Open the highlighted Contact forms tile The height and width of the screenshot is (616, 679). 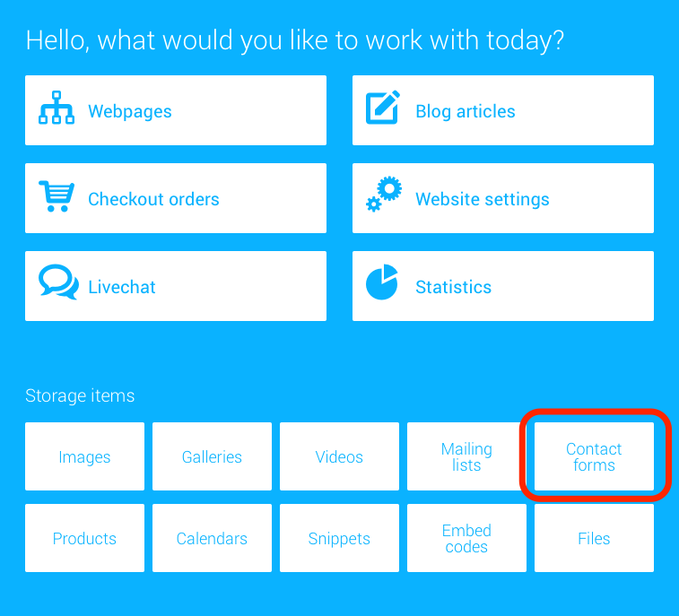594,456
